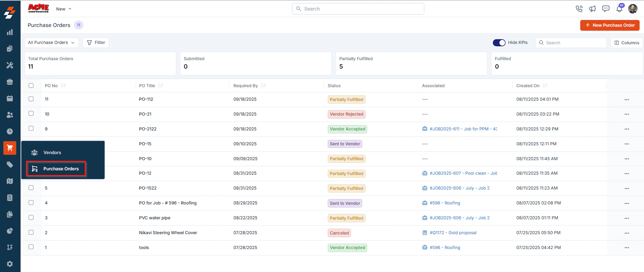644x272 pixels.
Task: Toggle the Hide KPIs switch
Action: pos(499,43)
